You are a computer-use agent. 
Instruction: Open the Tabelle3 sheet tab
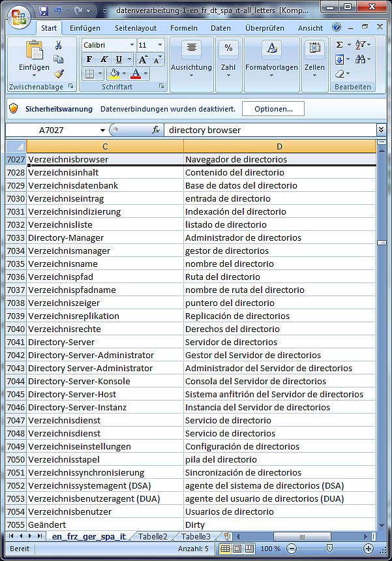click(196, 536)
